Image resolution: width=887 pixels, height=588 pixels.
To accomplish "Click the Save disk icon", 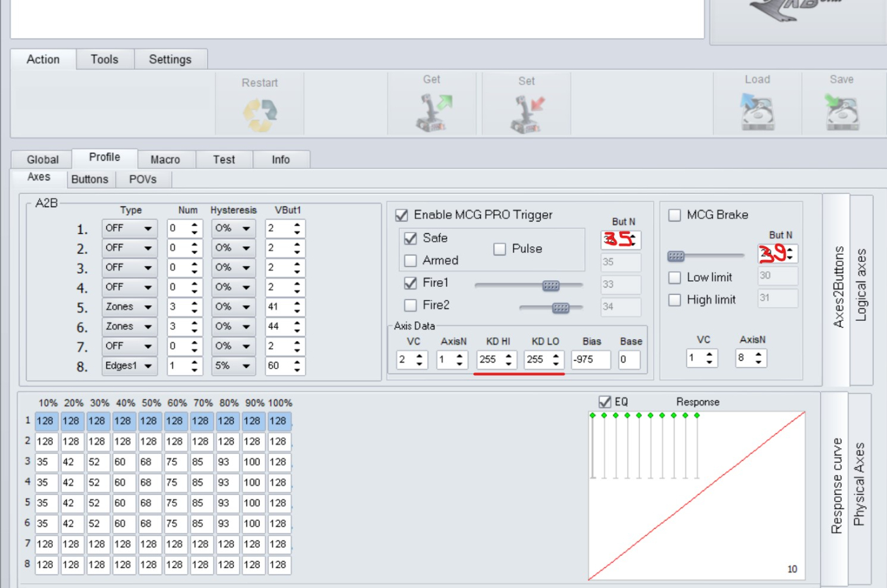I will click(x=841, y=110).
